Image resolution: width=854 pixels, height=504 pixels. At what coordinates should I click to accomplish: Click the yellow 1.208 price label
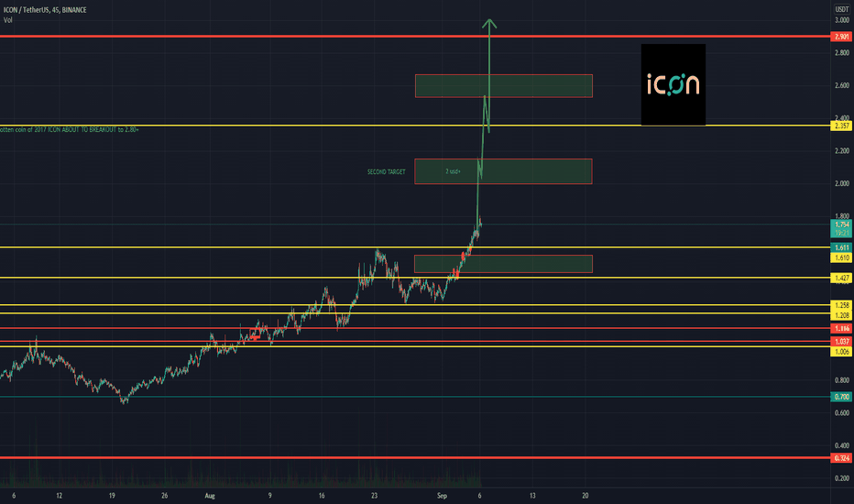[841, 315]
